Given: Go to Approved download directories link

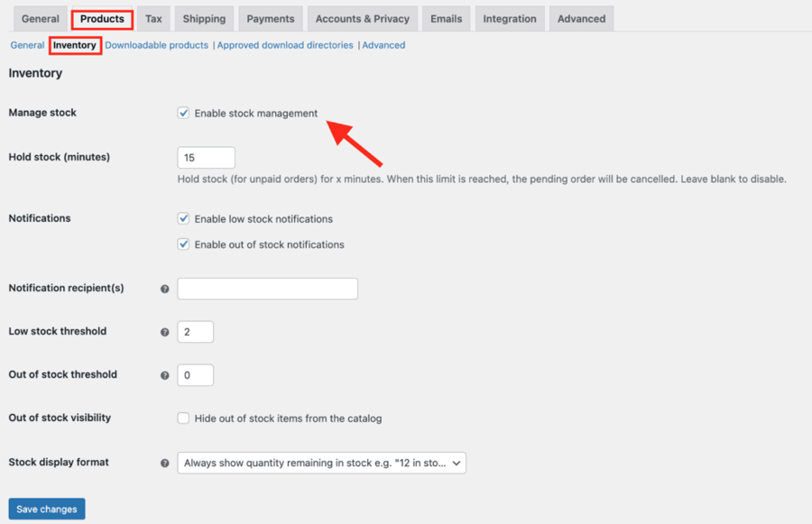Looking at the screenshot, I should tap(285, 45).
